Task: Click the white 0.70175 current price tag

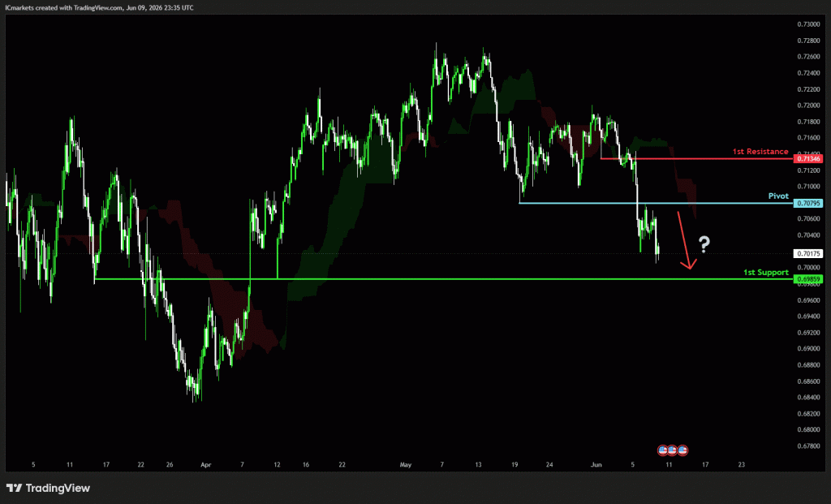Action: [807, 254]
